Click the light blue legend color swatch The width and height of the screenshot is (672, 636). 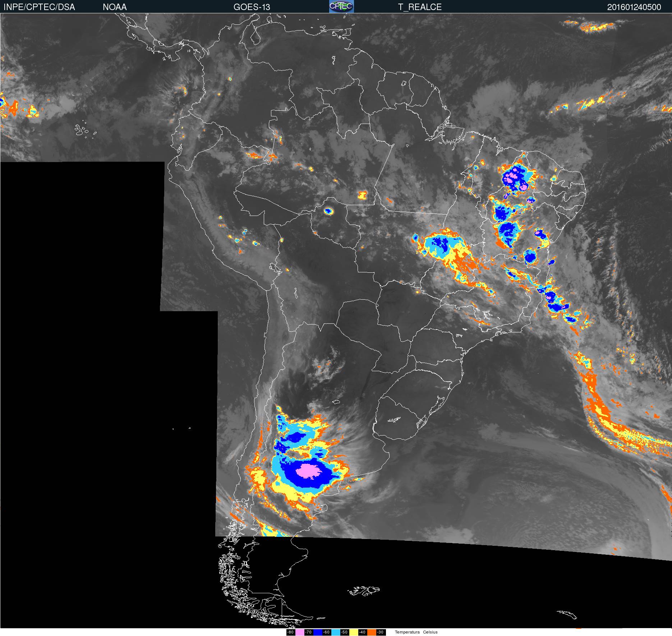(336, 632)
